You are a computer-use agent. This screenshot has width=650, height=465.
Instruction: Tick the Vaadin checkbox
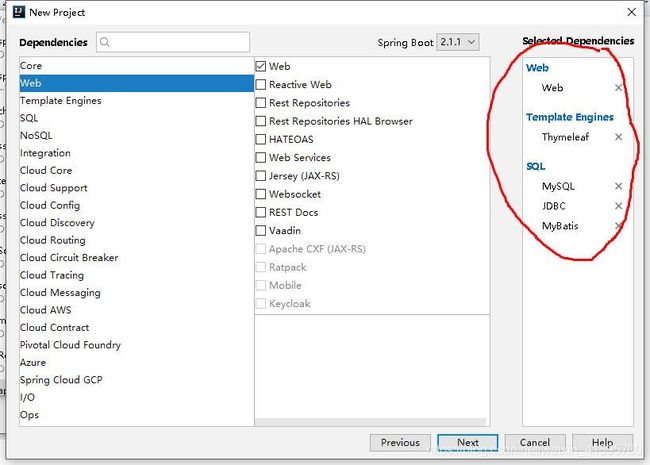[x=261, y=230]
